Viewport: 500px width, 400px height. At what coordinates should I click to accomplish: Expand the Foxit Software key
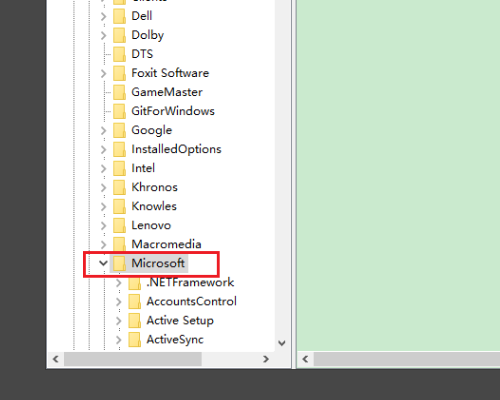104,73
